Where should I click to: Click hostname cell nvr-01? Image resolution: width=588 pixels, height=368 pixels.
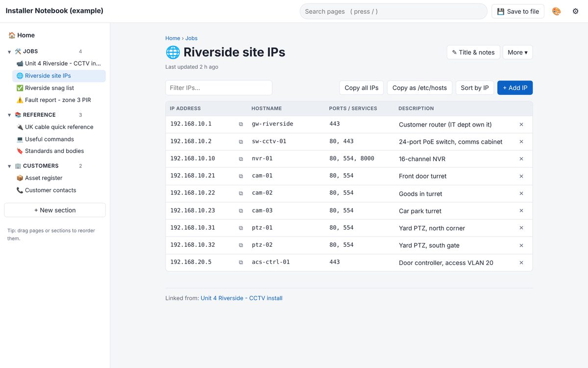262,158
